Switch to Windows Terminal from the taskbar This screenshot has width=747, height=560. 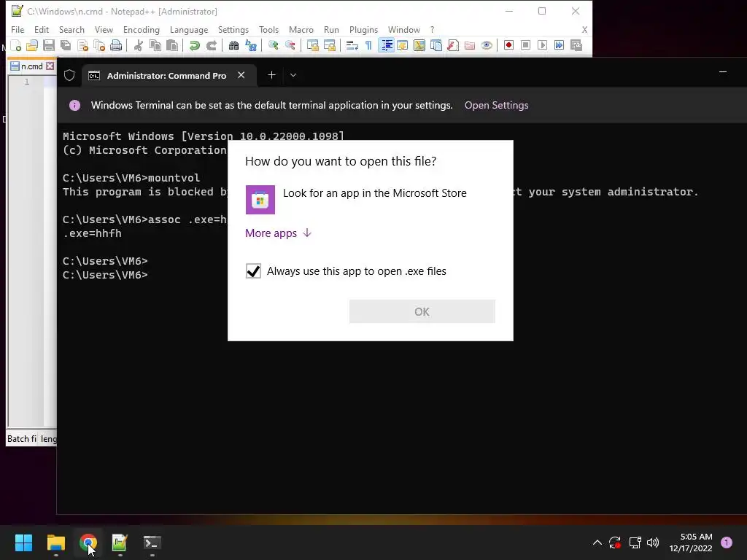(152, 542)
